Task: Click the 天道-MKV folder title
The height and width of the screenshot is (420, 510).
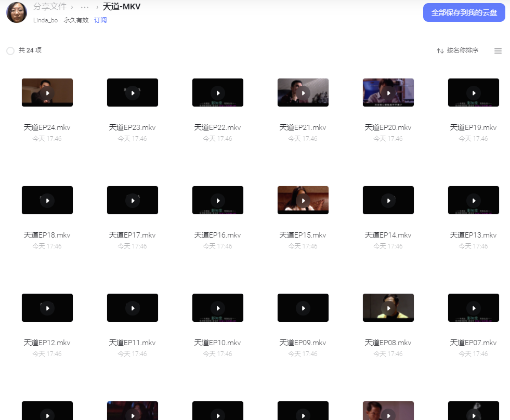Action: tap(121, 7)
